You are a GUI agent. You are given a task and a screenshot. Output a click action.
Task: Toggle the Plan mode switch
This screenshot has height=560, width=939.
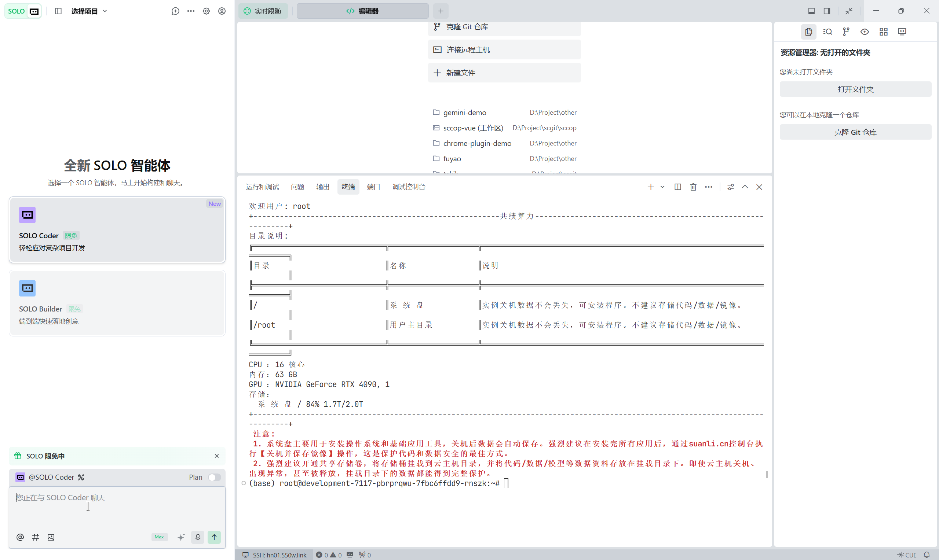(214, 477)
